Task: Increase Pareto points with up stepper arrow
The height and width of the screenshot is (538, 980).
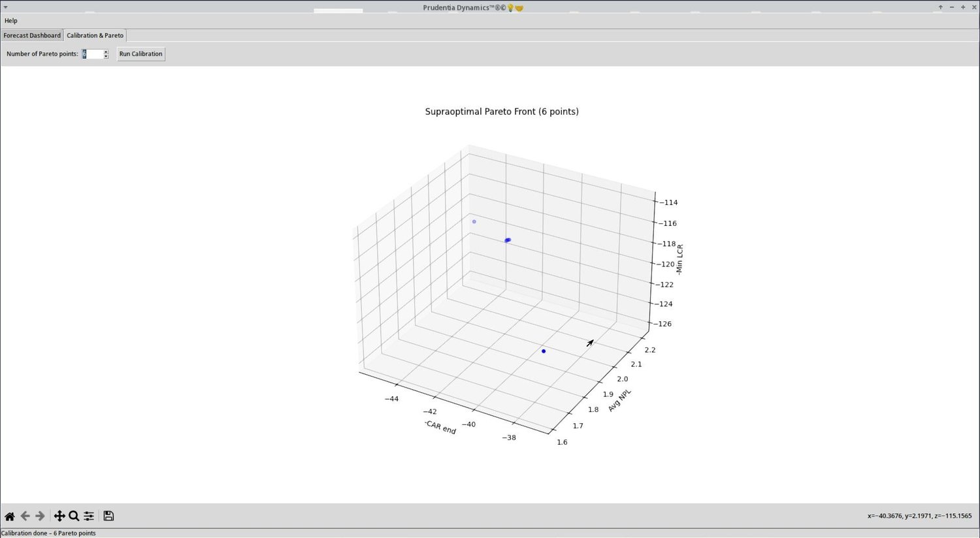Action: 106,52
